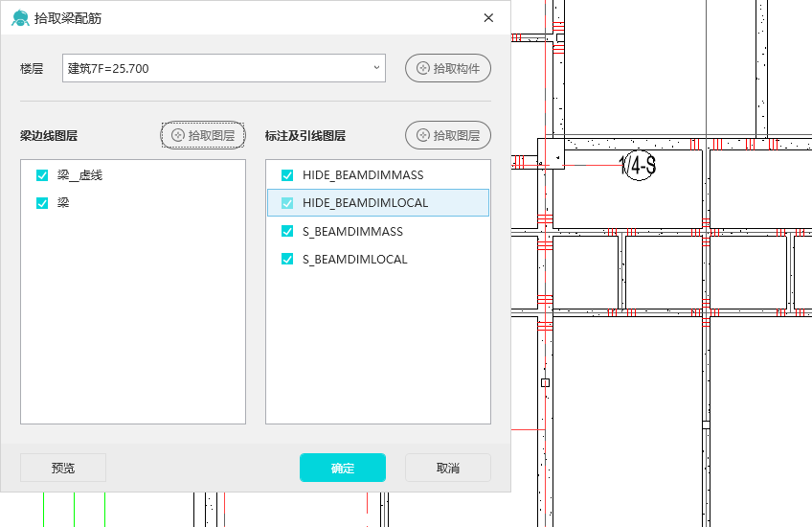Select the HIDE_BEAMDIMLOCAL row text
This screenshot has height=527, width=812.
365,202
